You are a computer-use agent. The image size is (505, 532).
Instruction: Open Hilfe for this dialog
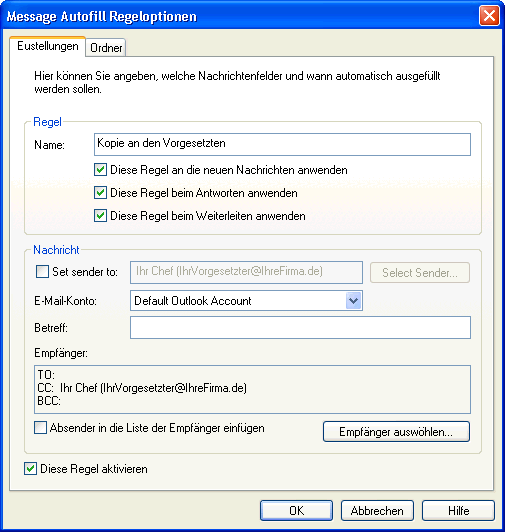tap(458, 510)
